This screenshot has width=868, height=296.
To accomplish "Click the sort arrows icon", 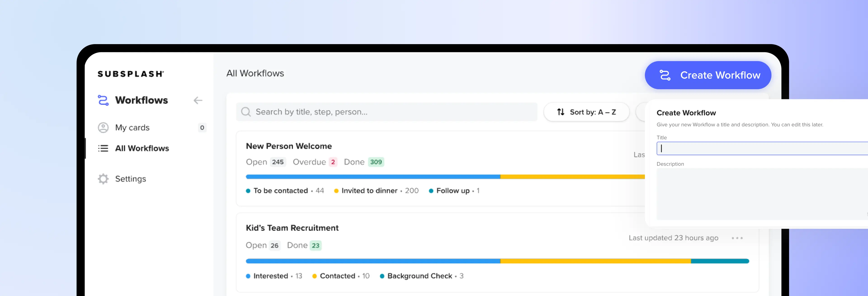I will click(561, 112).
